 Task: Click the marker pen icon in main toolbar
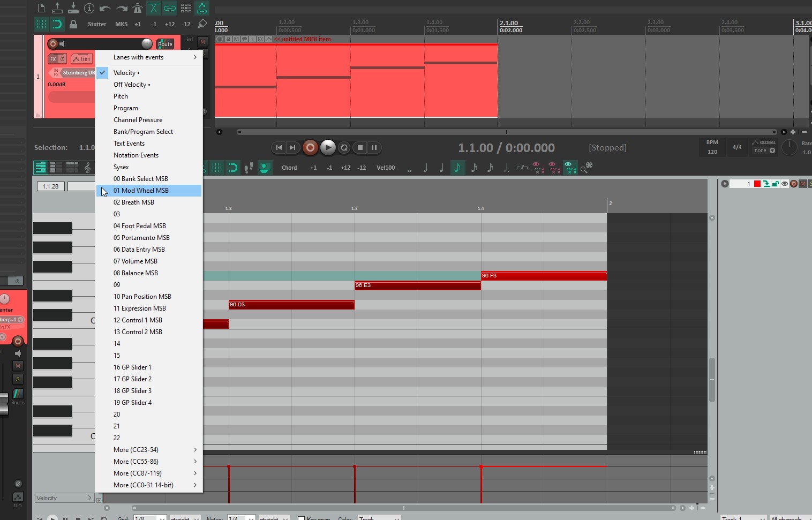pyautogui.click(x=202, y=24)
